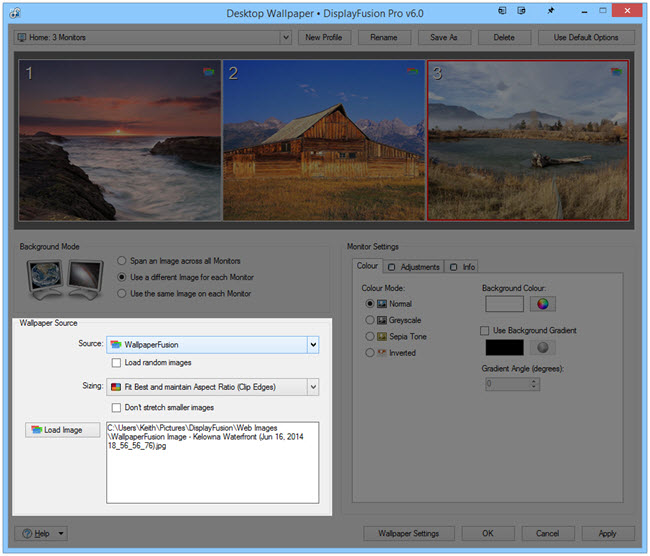Toggle Don't stretch smaller images checkbox

(x=116, y=408)
